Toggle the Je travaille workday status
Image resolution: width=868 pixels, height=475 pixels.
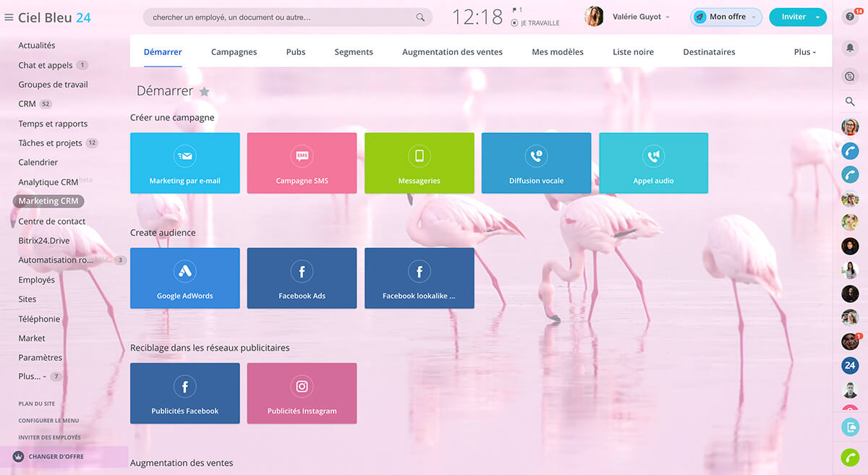[535, 23]
